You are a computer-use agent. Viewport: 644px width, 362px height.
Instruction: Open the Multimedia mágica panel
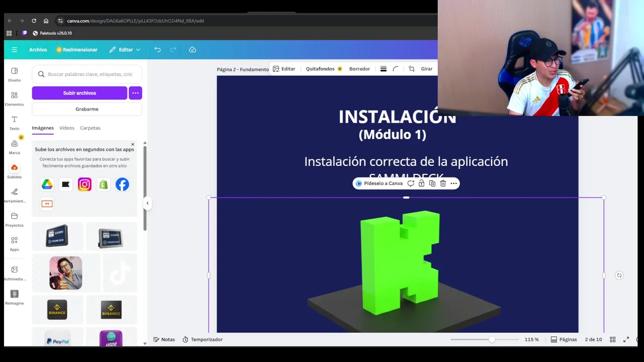[14, 273]
